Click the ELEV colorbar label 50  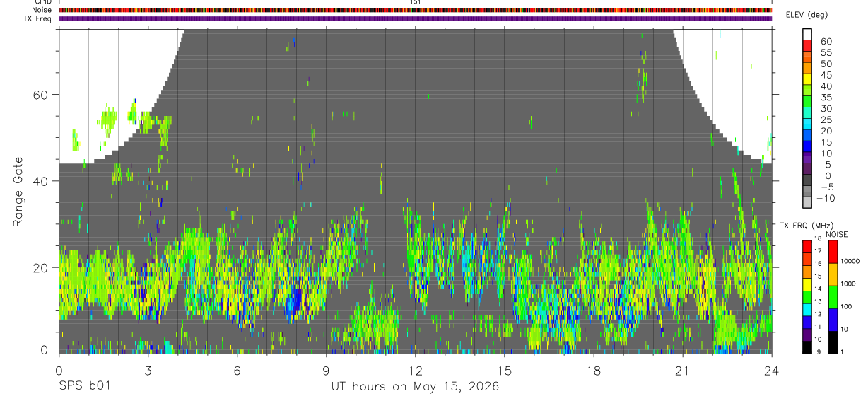click(826, 64)
